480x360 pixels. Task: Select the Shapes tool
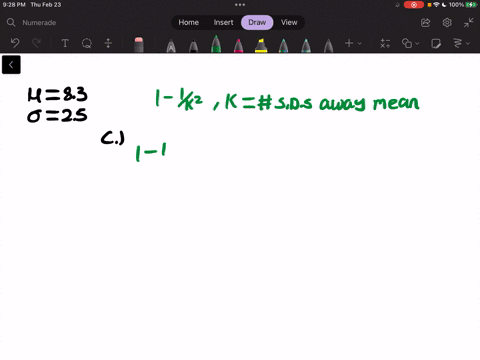[x=407, y=43]
